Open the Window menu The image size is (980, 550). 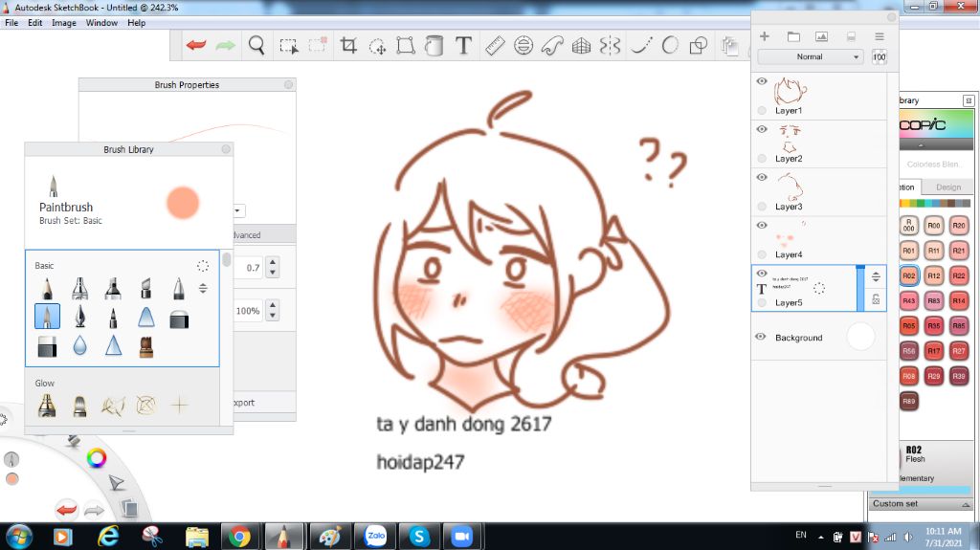click(101, 23)
